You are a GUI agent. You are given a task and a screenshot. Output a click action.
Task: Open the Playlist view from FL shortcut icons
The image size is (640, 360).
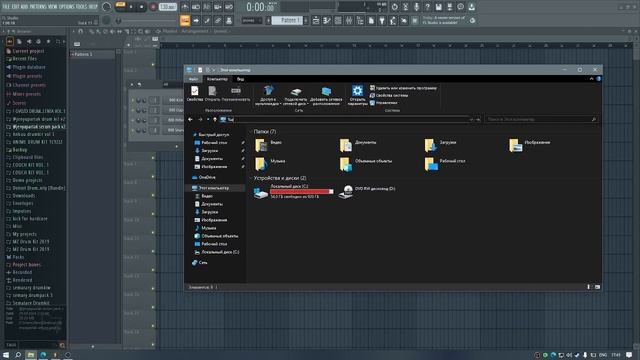316,20
